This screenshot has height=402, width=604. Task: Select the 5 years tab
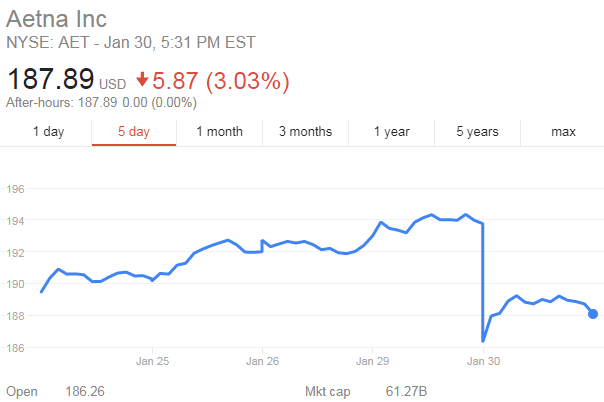click(477, 132)
